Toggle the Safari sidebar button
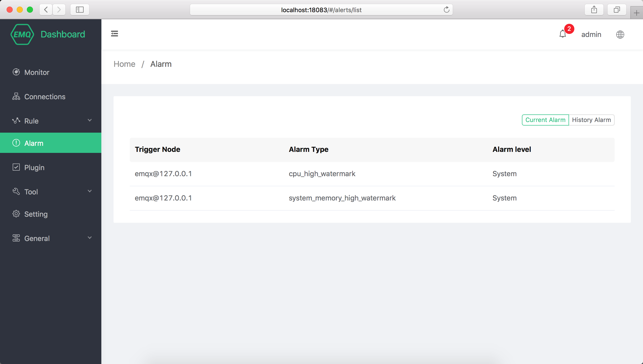Image resolution: width=643 pixels, height=364 pixels. click(x=80, y=10)
